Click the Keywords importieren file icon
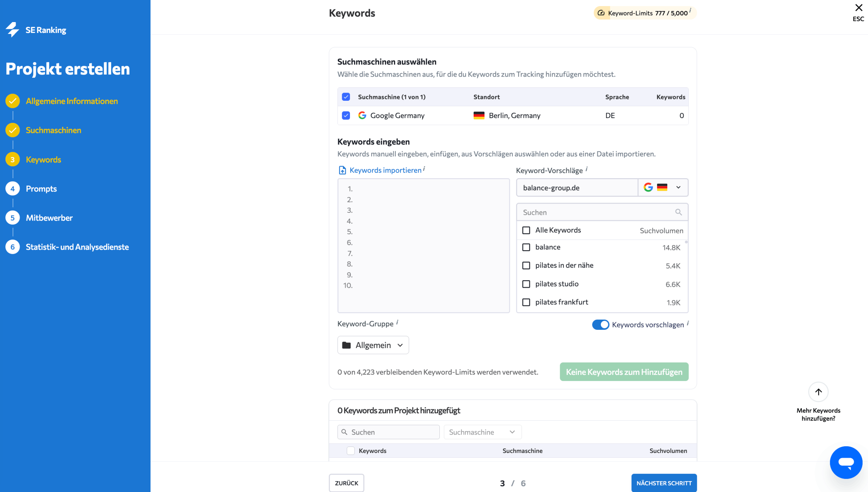The image size is (868, 492). [x=342, y=170]
